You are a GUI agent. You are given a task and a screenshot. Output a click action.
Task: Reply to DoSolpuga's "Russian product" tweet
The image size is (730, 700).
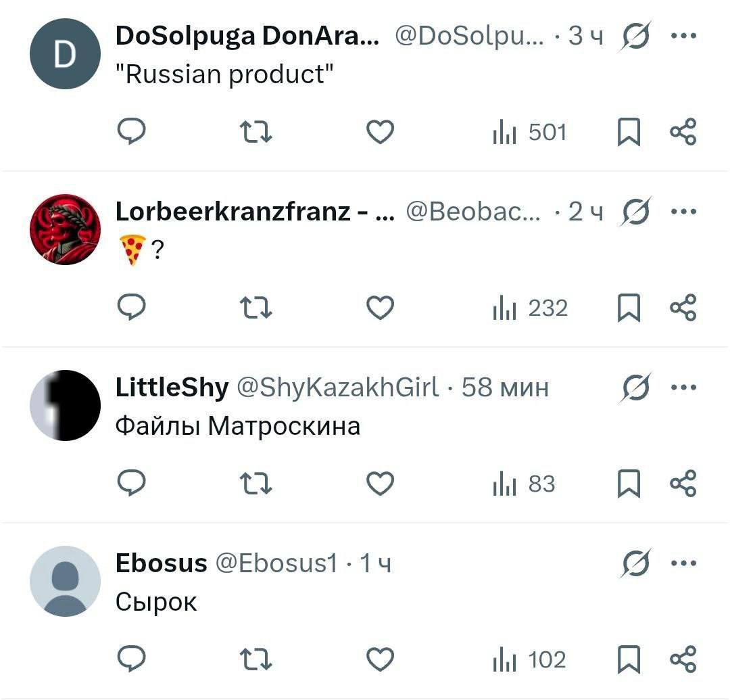[x=132, y=131]
